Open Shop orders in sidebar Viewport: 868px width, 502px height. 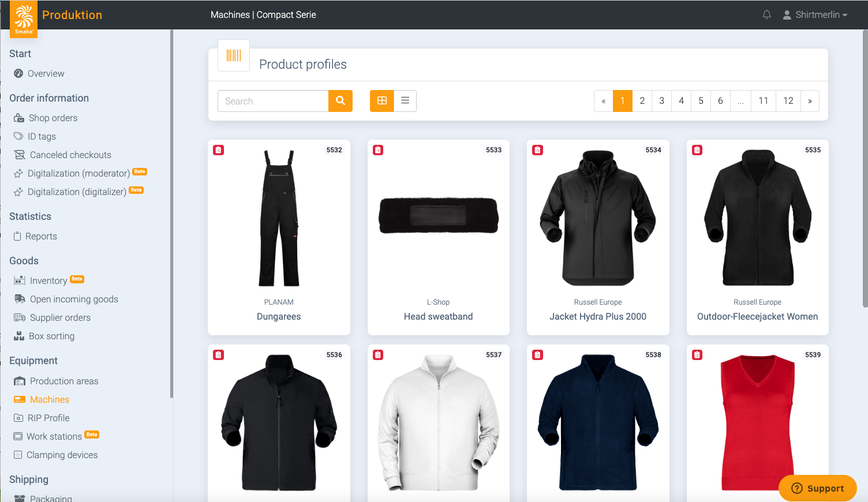coord(53,118)
